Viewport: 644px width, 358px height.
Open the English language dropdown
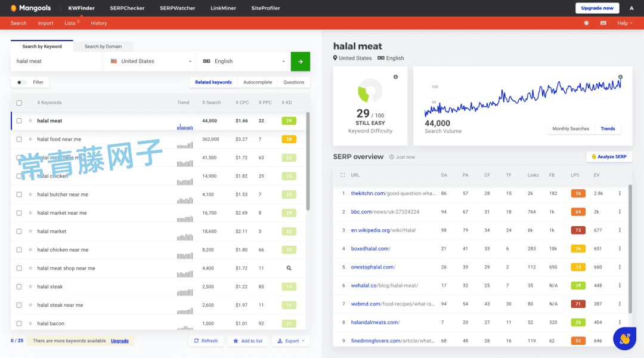pyautogui.click(x=244, y=61)
